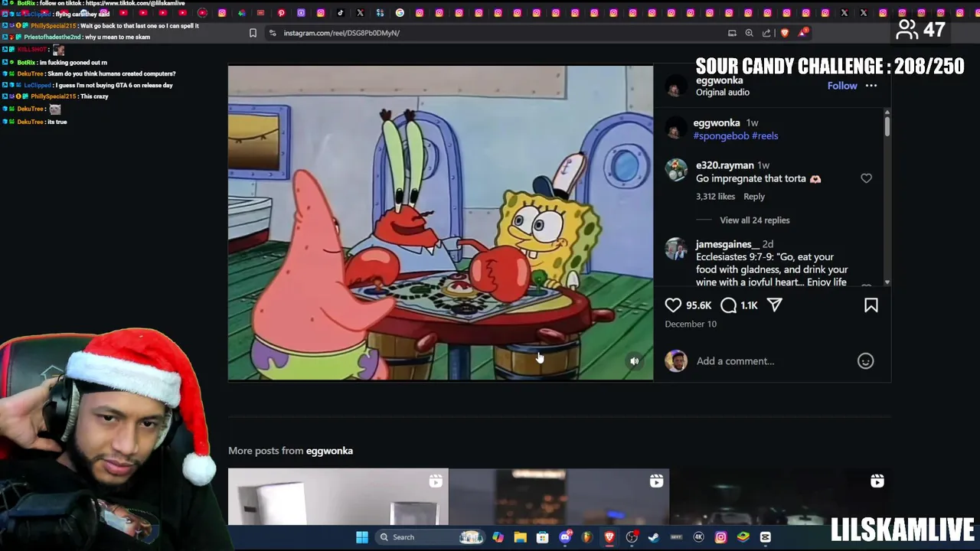980x551 pixels.
Task: Click the SpongeBob reel video
Action: [x=440, y=223]
